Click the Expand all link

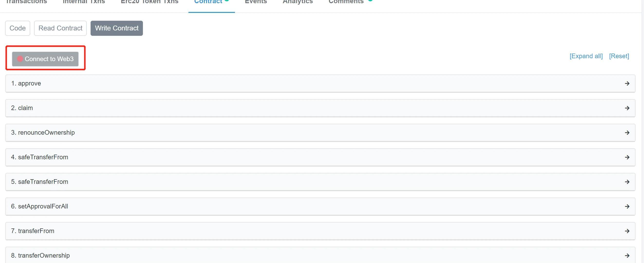[586, 56]
